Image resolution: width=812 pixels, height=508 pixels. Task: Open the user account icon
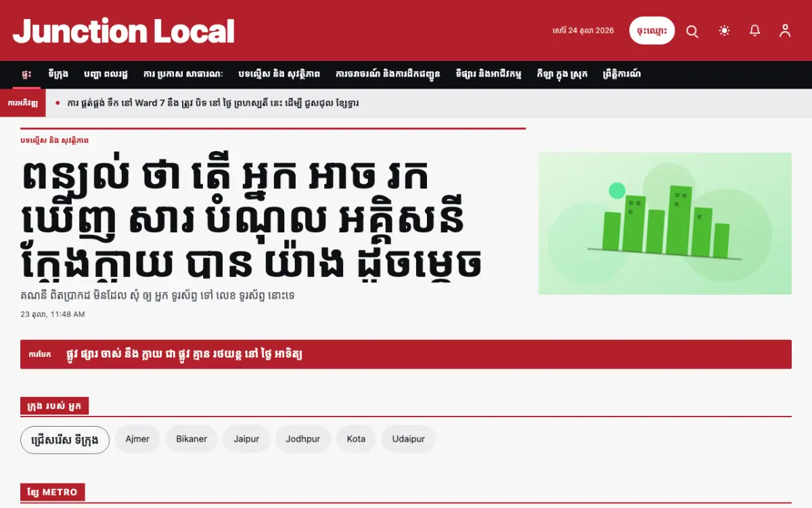click(785, 30)
